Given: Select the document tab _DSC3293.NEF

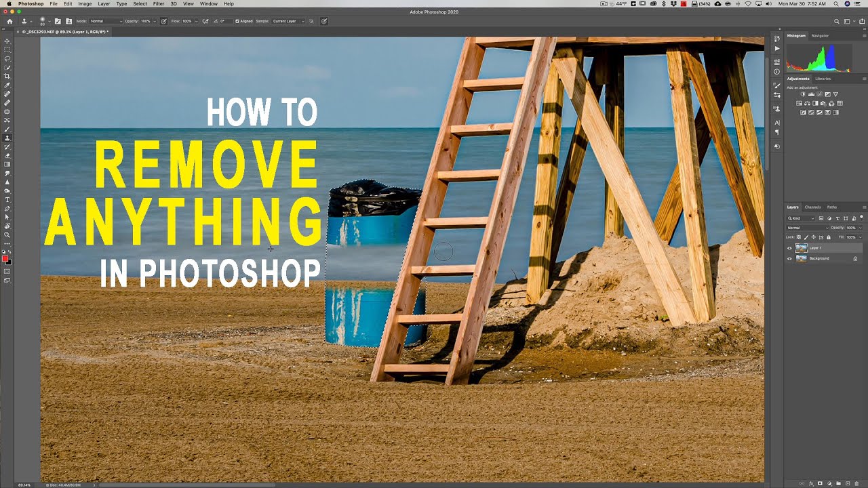Looking at the screenshot, I should click(x=66, y=32).
